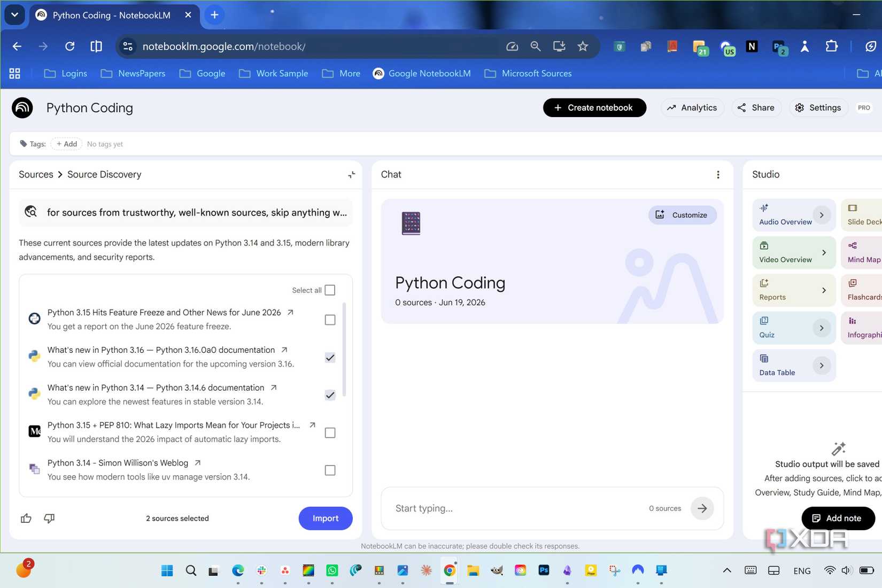The image size is (882, 588).
Task: Check the Python 3.15 Feature Freeze source
Action: coord(330,320)
